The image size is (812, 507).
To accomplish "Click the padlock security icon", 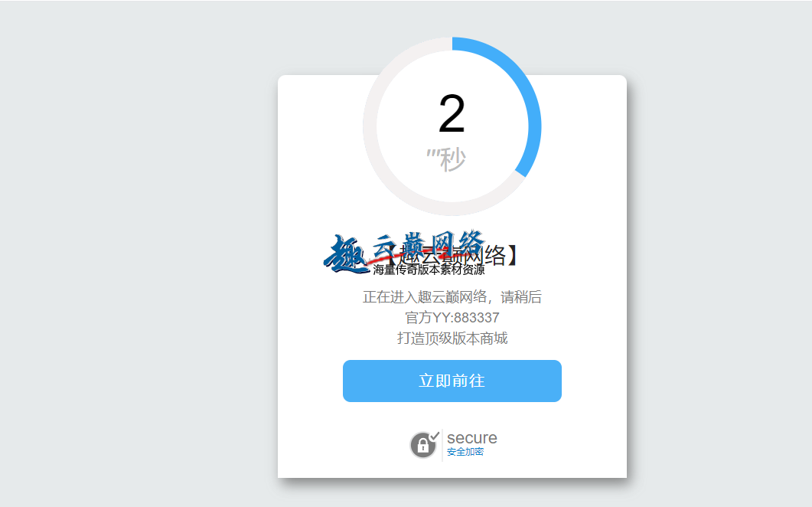I will tap(423, 445).
